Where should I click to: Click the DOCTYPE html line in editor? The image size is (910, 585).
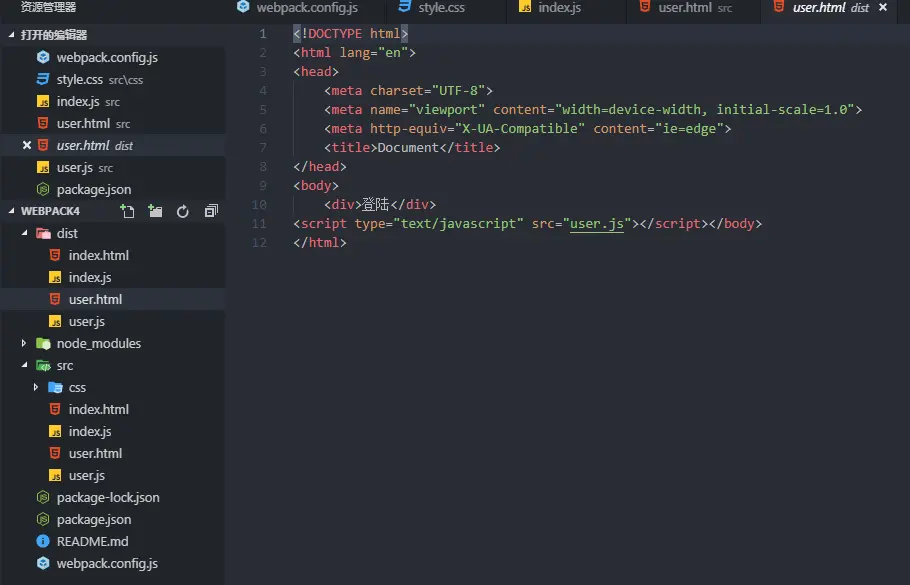tap(351, 34)
